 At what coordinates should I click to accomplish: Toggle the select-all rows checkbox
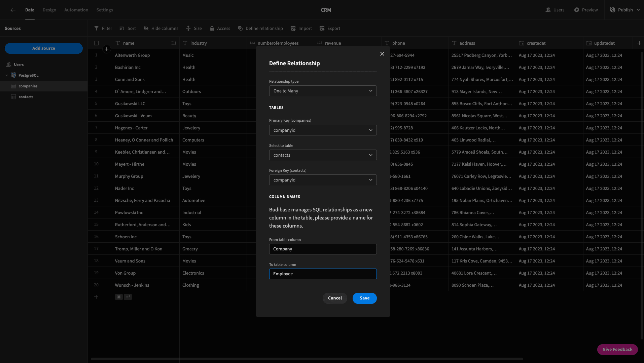tap(96, 43)
